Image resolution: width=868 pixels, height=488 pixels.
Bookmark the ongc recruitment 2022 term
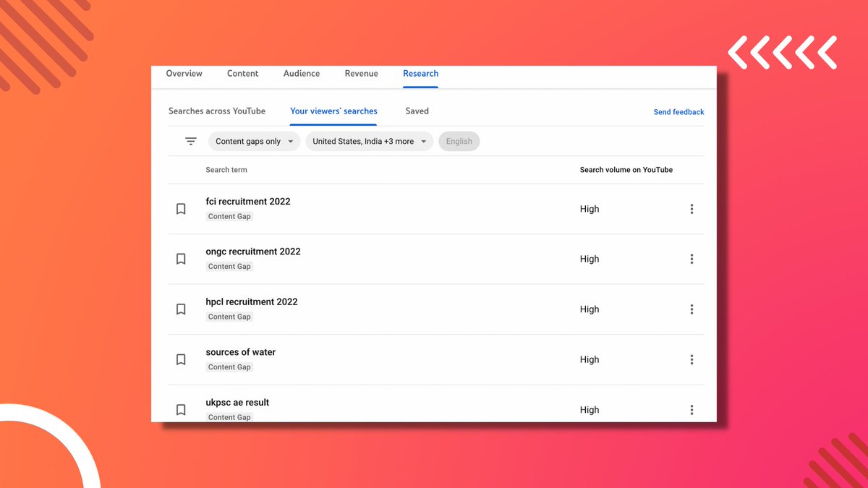tap(181, 259)
